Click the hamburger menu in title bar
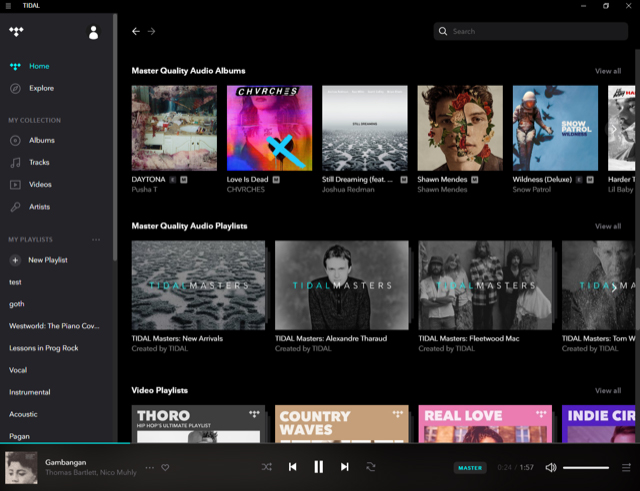Image resolution: width=640 pixels, height=491 pixels. coord(9,5)
